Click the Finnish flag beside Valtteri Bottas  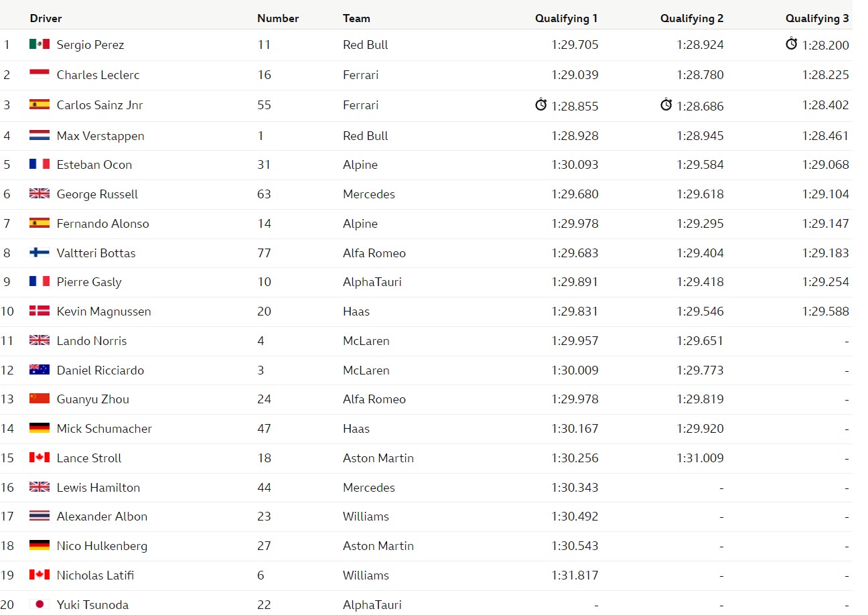40,253
